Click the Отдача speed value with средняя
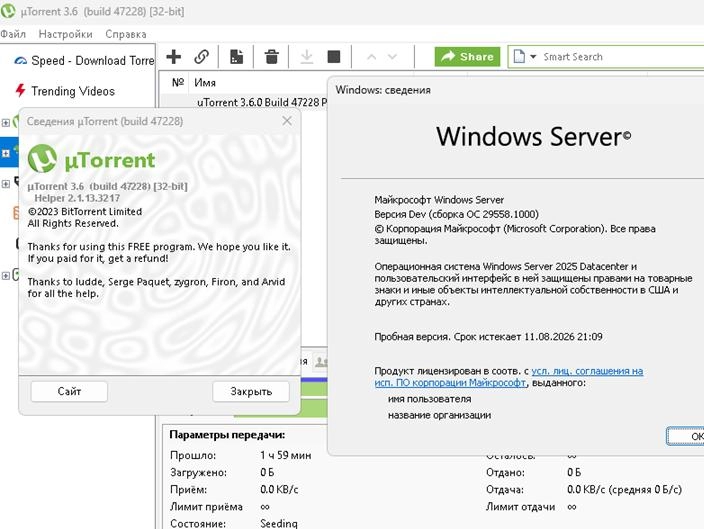This screenshot has width=704, height=529. [625, 489]
